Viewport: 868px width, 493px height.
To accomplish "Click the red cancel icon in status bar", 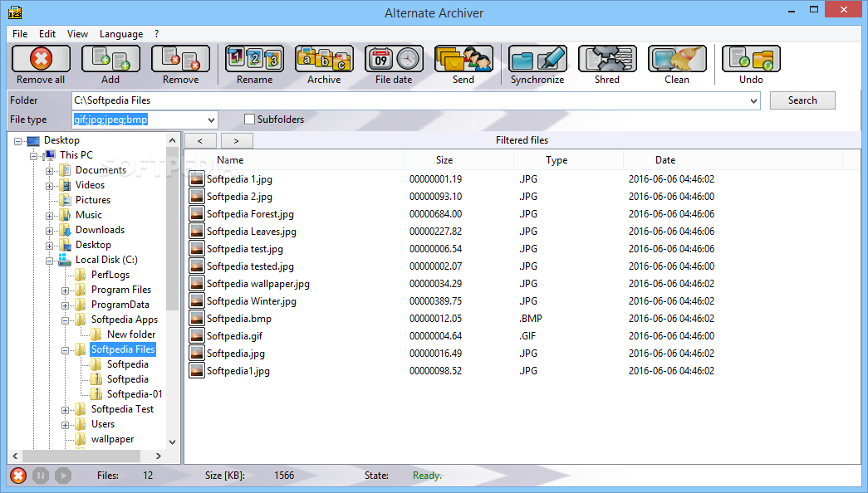I will tap(18, 476).
